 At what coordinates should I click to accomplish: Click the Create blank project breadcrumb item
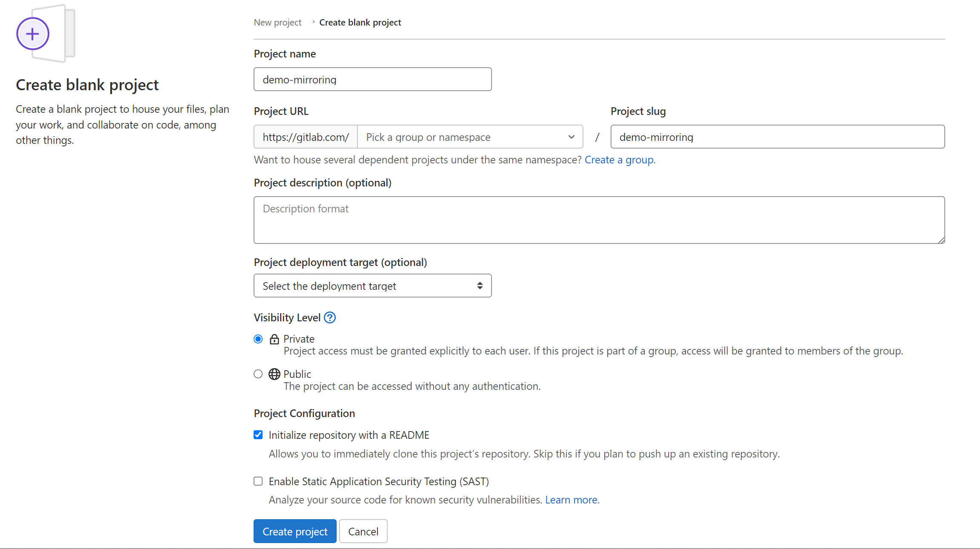pos(360,23)
